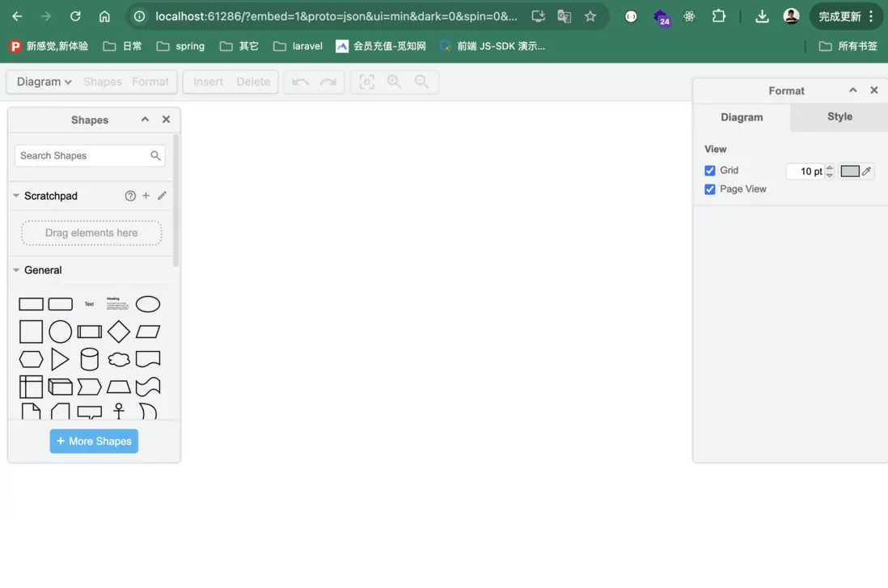The height and width of the screenshot is (588, 888).
Task: Click the Scratchpad drop area
Action: [91, 233]
